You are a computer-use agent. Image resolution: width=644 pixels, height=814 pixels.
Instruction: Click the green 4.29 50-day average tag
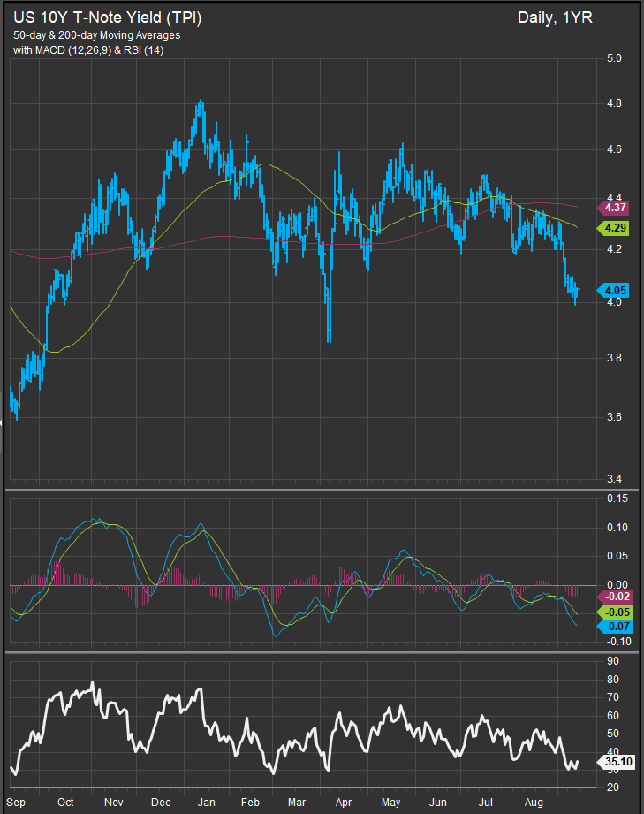[x=615, y=228]
